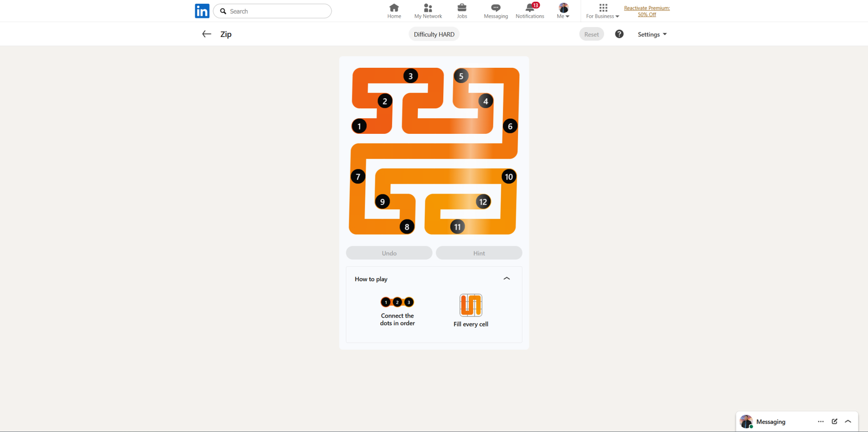
Task: Click the LinkedIn logo icon
Action: pyautogui.click(x=202, y=11)
